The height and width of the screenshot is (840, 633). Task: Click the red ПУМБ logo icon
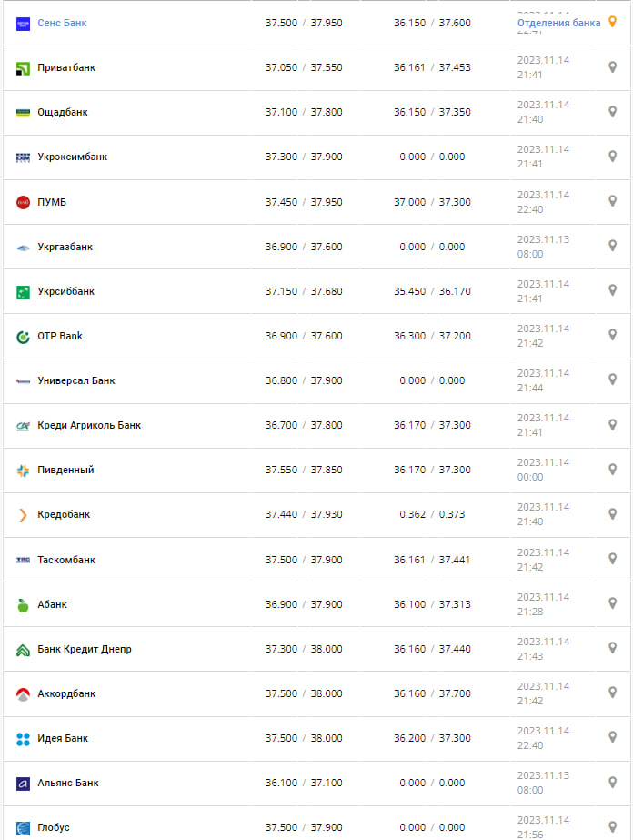point(24,202)
